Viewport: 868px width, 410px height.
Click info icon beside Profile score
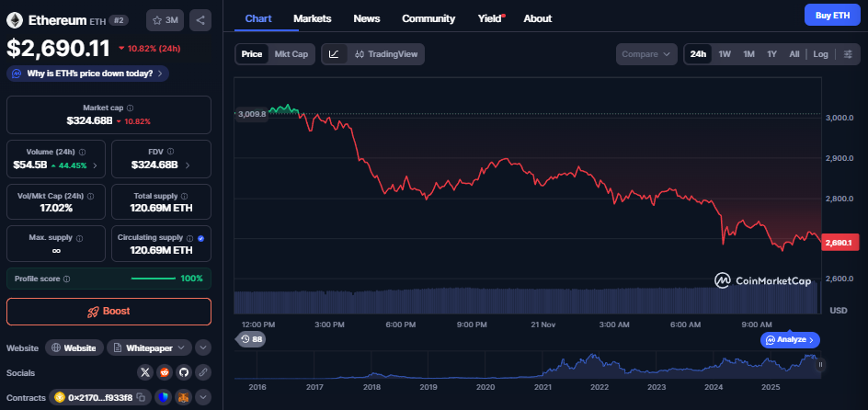coord(67,279)
